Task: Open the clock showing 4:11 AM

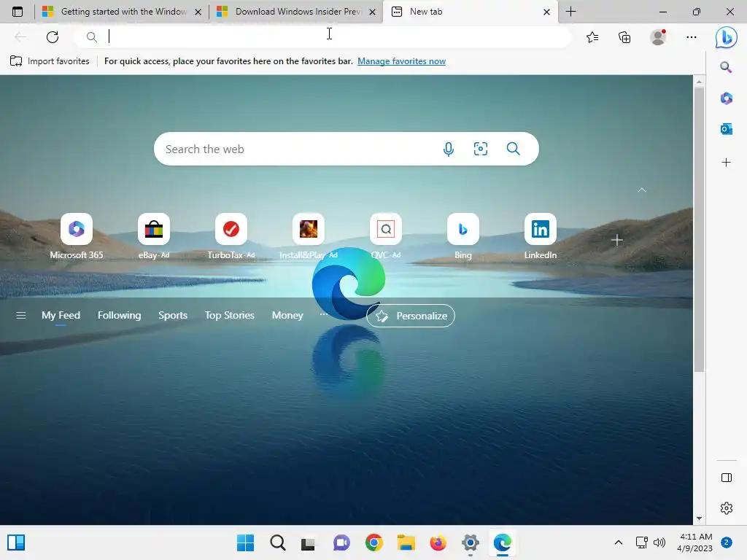Action: coord(694,542)
